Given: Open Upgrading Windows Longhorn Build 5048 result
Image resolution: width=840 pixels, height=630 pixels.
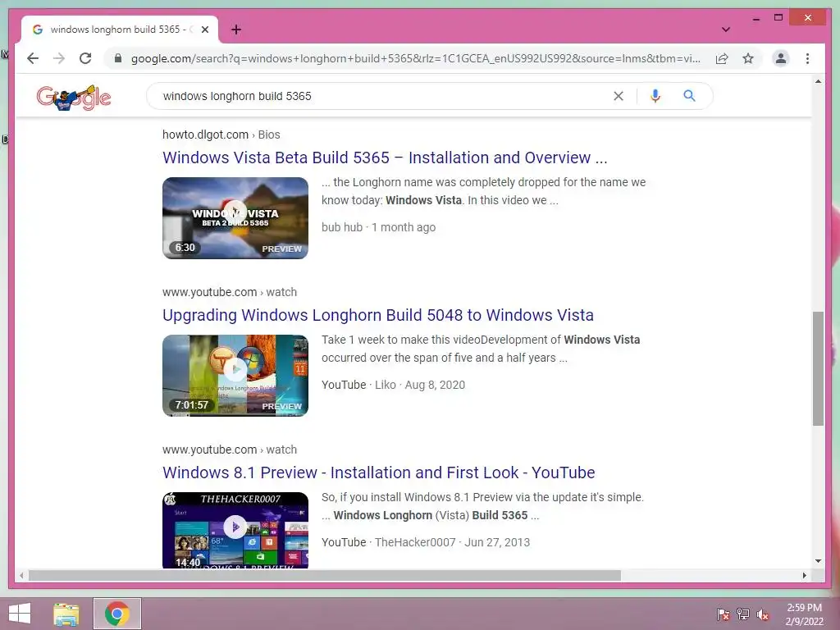Looking at the screenshot, I should click(x=377, y=315).
